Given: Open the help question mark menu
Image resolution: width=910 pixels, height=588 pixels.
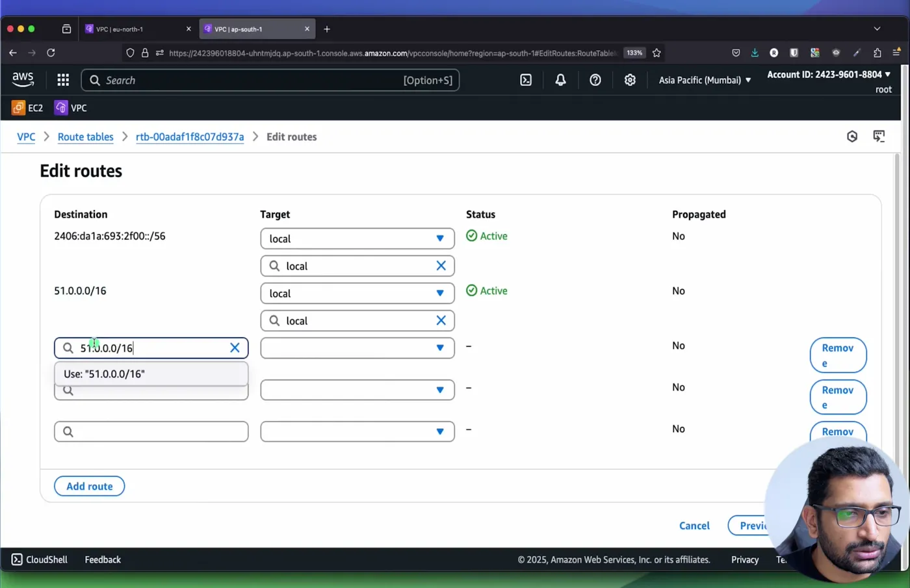Looking at the screenshot, I should tap(595, 80).
